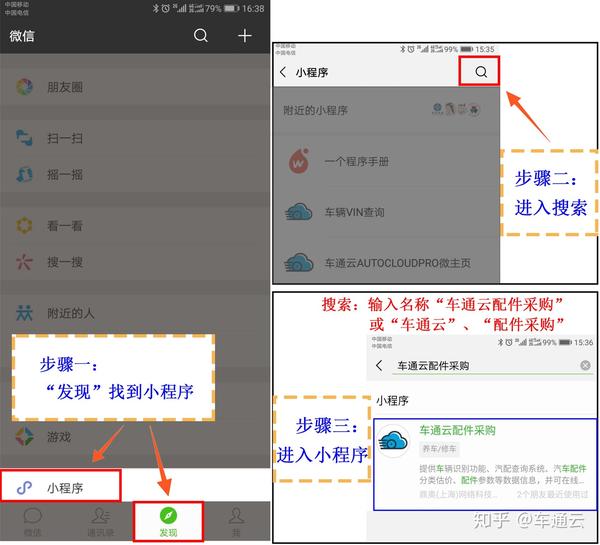Tap the 一个程序手册 red drop icon
The width and height of the screenshot is (600, 545).
coord(298,161)
